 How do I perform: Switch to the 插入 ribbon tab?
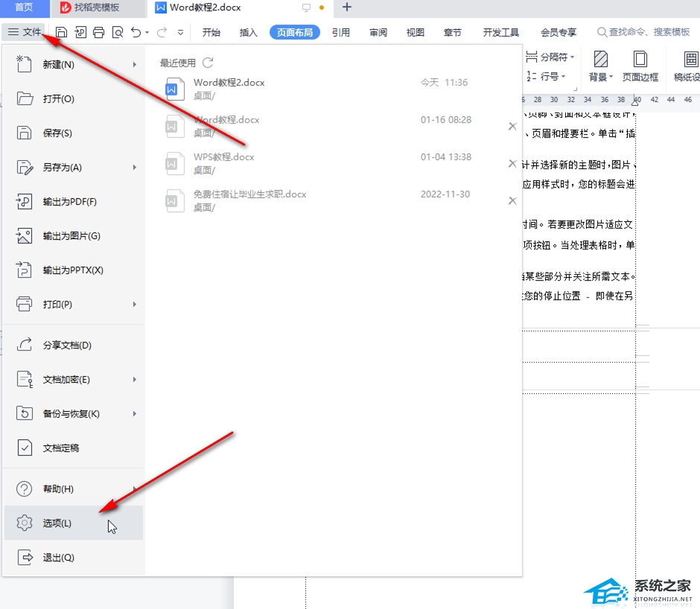coord(248,32)
